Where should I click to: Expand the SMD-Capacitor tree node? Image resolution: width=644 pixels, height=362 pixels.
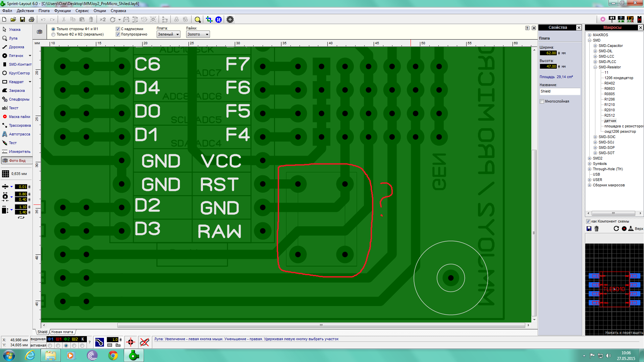pos(595,46)
